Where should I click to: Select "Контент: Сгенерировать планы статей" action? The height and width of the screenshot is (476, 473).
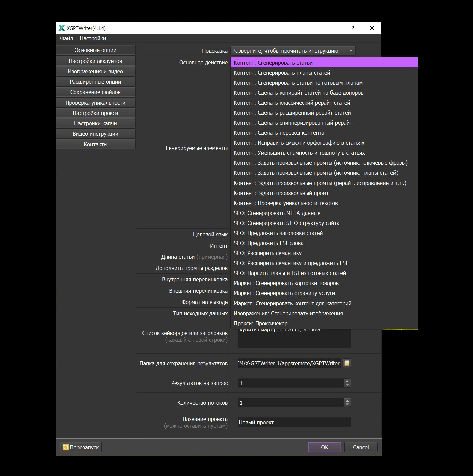(x=282, y=73)
